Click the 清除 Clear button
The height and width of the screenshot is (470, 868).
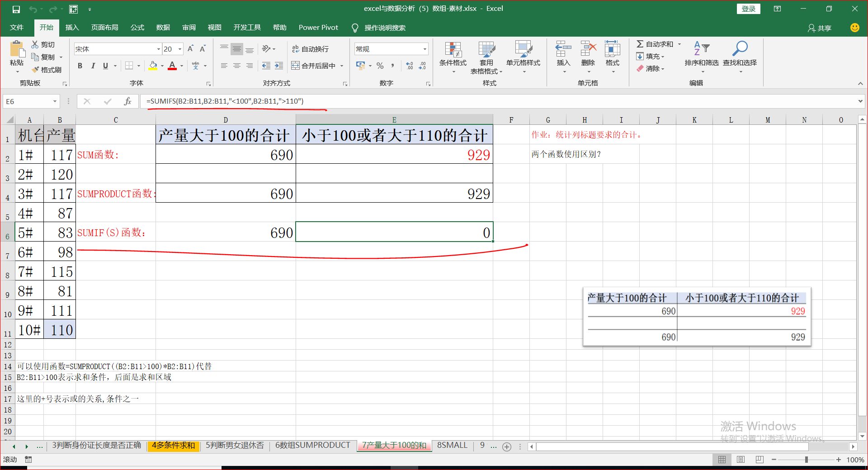pyautogui.click(x=650, y=68)
